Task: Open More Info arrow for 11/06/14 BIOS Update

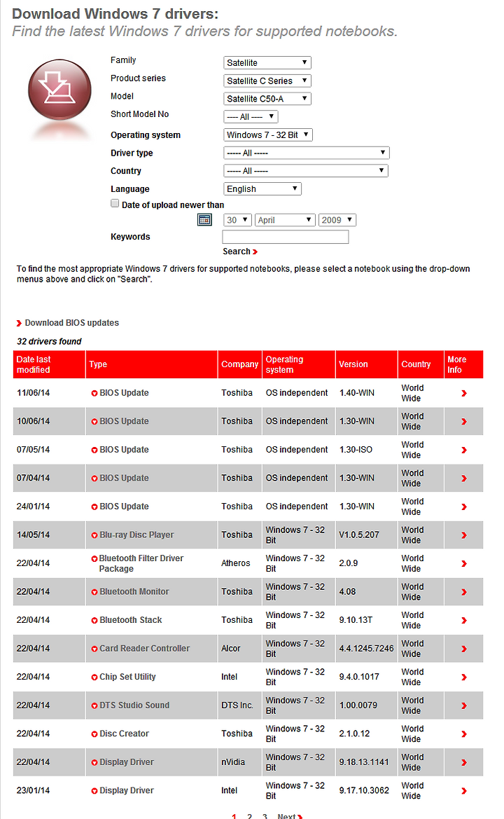Action: [464, 393]
